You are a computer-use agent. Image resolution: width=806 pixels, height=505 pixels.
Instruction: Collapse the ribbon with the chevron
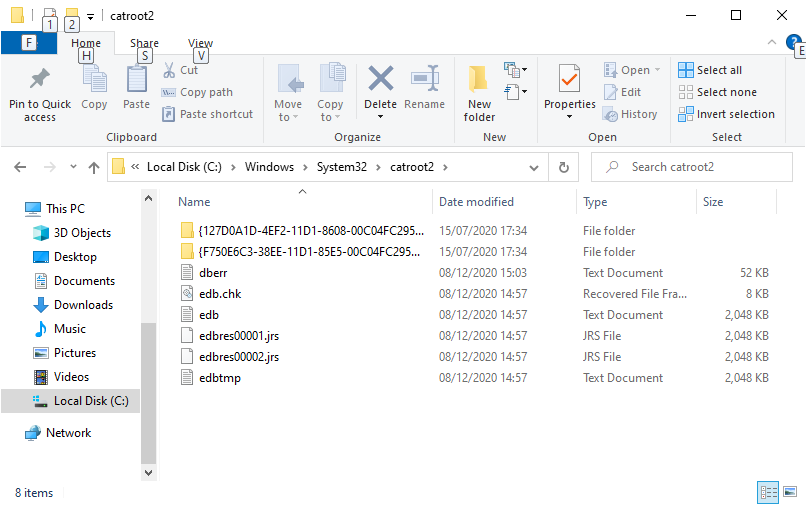click(x=772, y=42)
